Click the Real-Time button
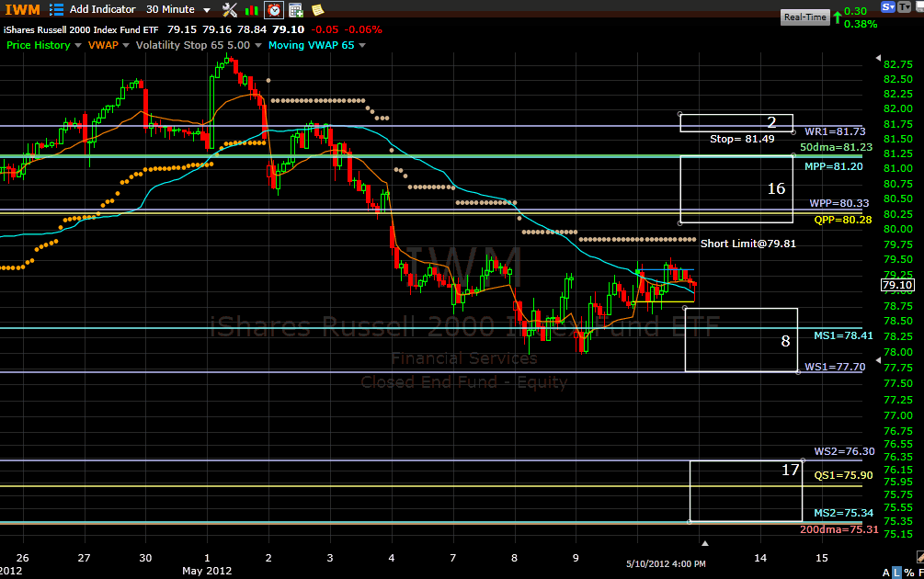 (x=805, y=17)
